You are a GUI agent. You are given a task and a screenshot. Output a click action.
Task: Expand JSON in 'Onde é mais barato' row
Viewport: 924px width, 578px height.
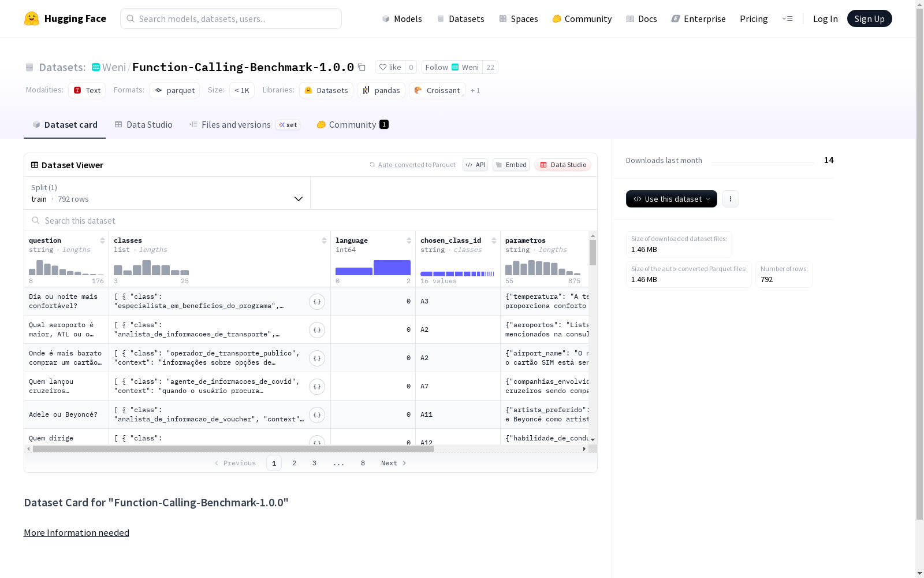317,358
